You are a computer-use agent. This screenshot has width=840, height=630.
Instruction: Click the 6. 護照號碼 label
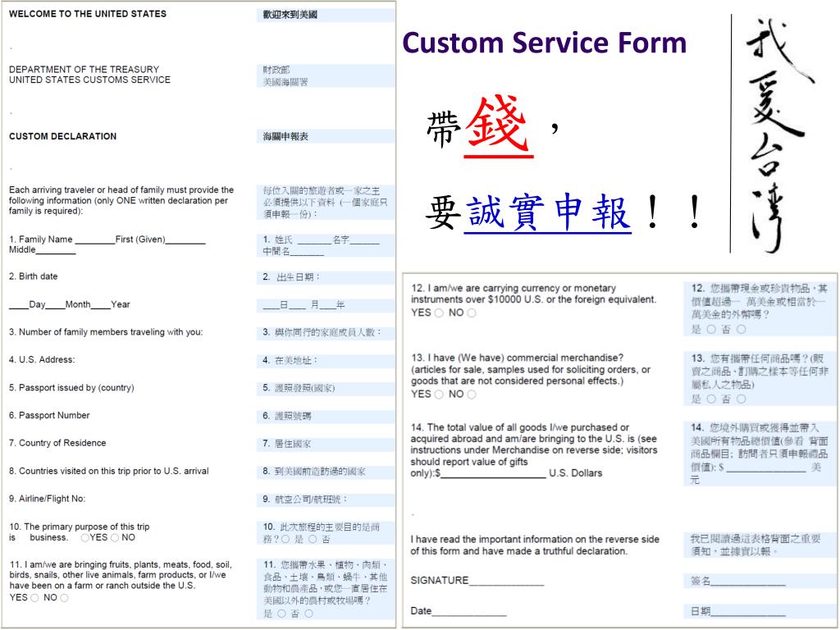[286, 416]
